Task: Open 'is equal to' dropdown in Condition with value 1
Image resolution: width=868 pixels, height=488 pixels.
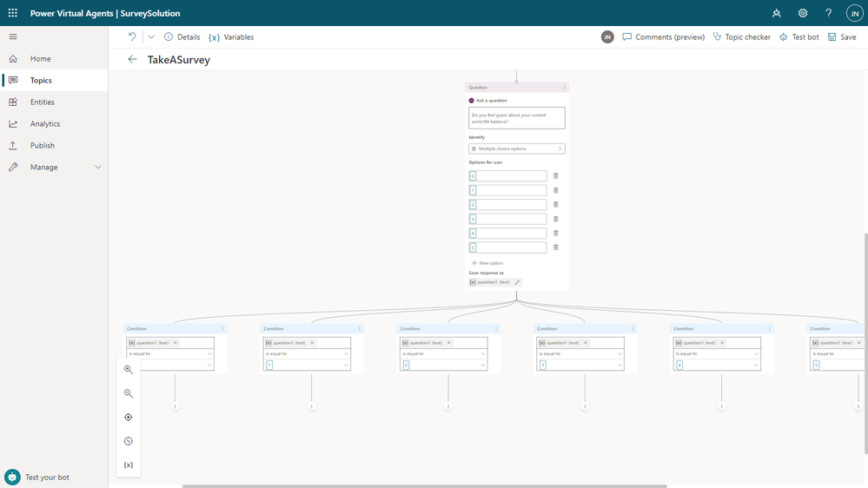Action: click(307, 353)
